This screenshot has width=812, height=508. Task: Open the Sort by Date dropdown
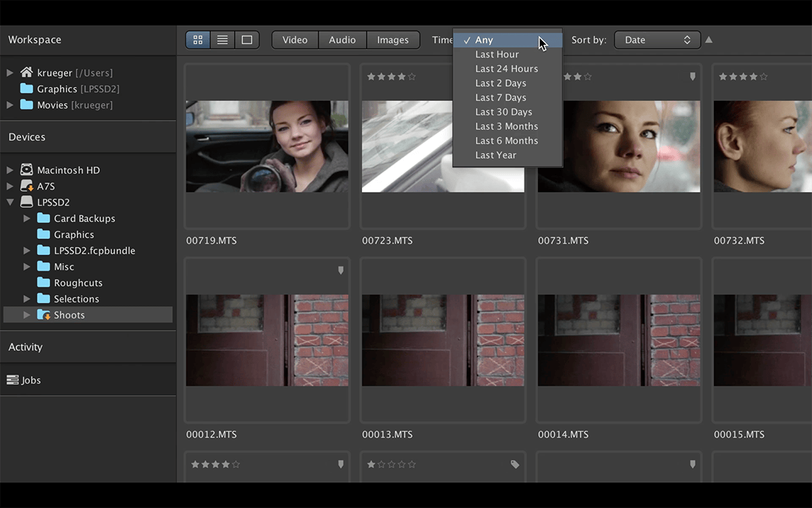click(x=657, y=40)
